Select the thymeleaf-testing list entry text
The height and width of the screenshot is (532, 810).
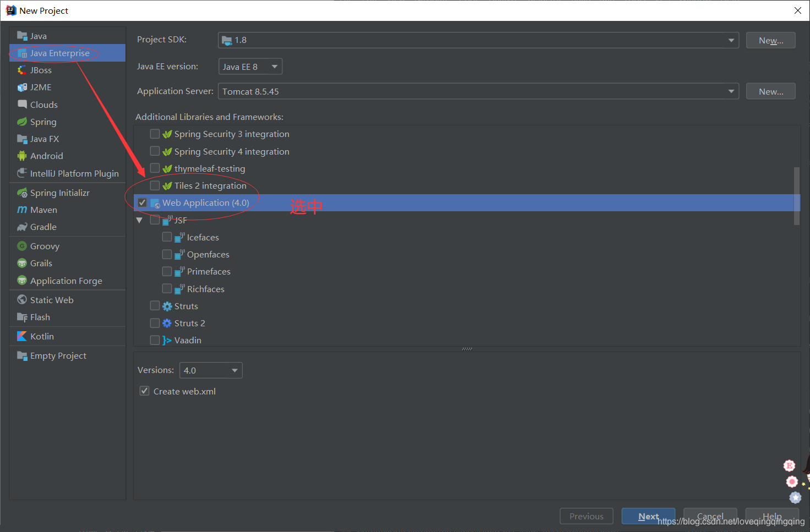(210, 168)
